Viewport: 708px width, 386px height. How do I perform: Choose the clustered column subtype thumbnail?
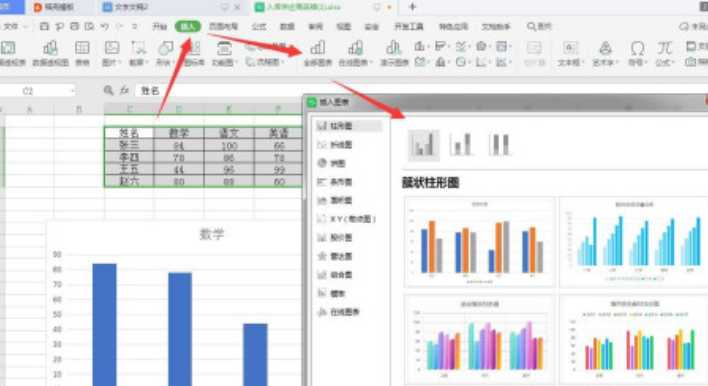point(424,145)
